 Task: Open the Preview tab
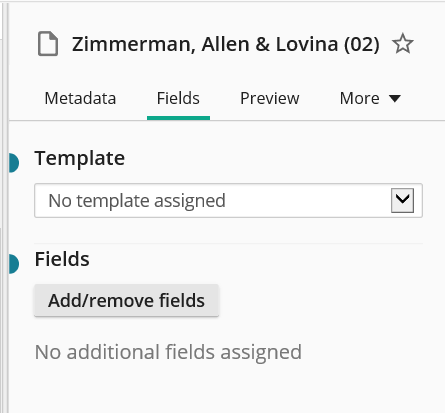(x=270, y=98)
